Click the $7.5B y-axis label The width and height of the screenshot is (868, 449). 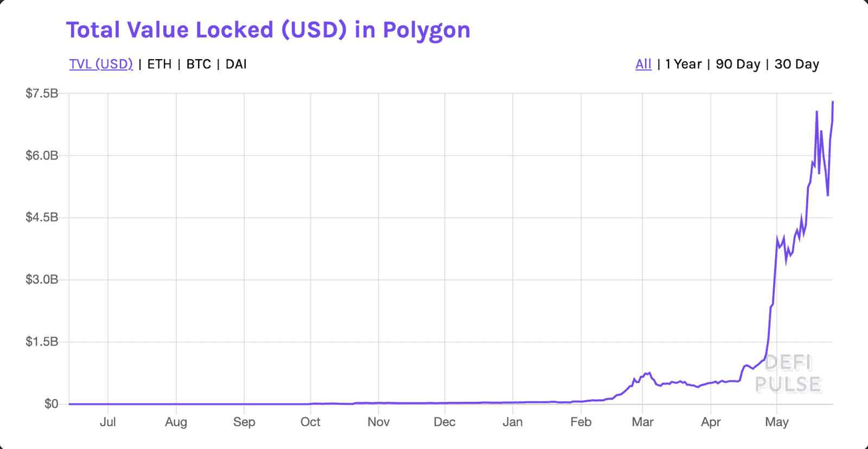[x=41, y=93]
